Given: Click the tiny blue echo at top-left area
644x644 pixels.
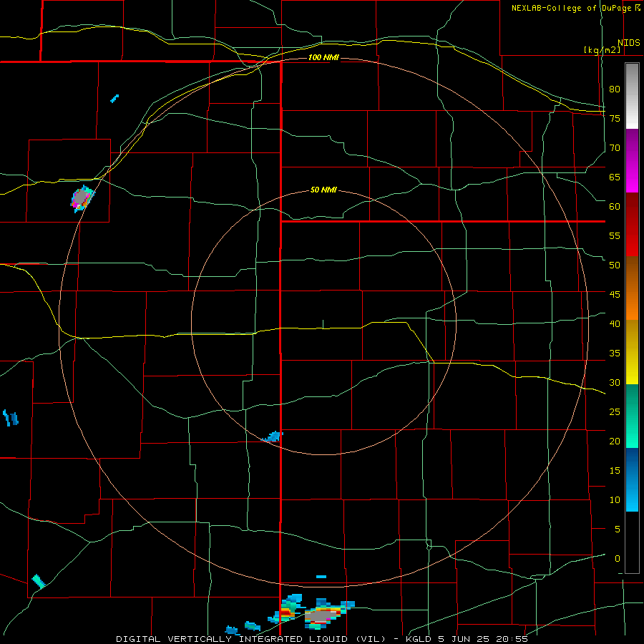Looking at the screenshot, I should [x=114, y=99].
